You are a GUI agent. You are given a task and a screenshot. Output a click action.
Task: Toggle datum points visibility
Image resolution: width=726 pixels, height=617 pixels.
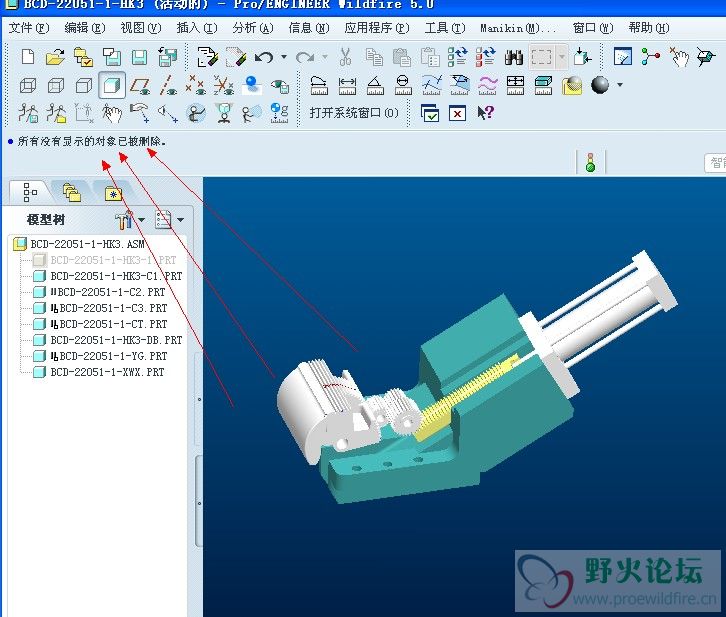195,86
